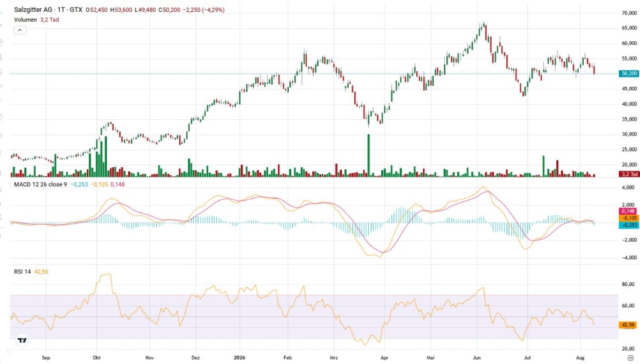Click the Feb label on the time axis
This screenshot has width=640, height=364.
pyautogui.click(x=287, y=358)
